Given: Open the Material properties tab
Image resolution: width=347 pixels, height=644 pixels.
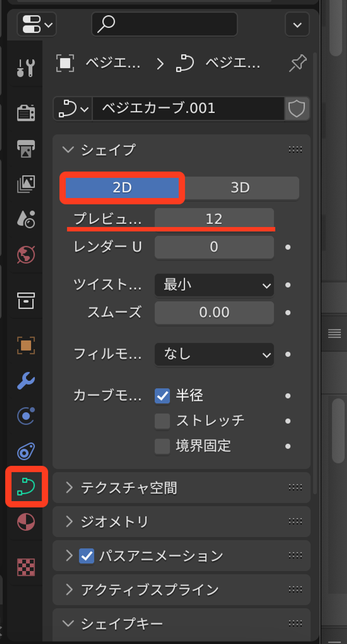Looking at the screenshot, I should (x=26, y=522).
